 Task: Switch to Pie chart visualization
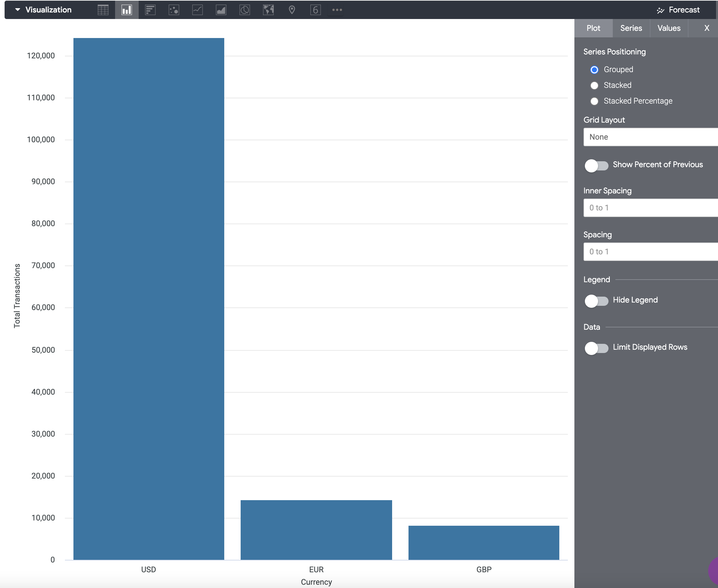pyautogui.click(x=245, y=10)
